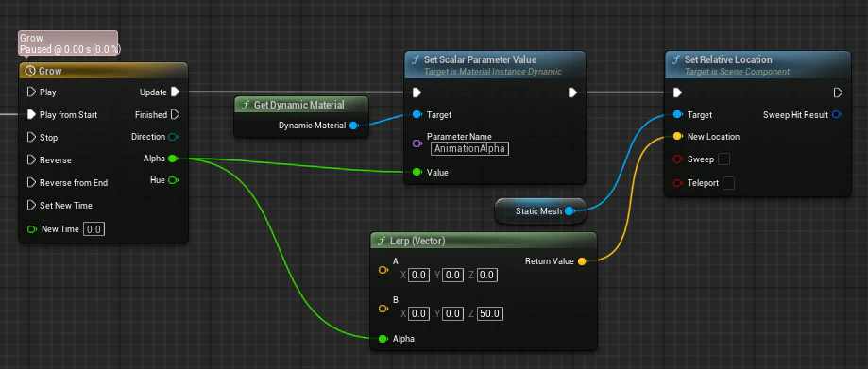Click the B vector Y value field

pos(452,313)
